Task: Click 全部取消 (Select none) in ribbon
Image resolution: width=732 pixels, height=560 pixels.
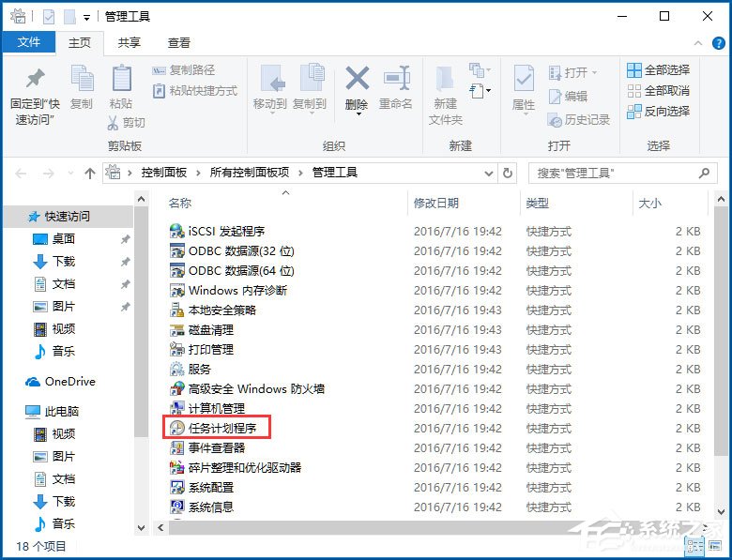Action: [x=658, y=91]
